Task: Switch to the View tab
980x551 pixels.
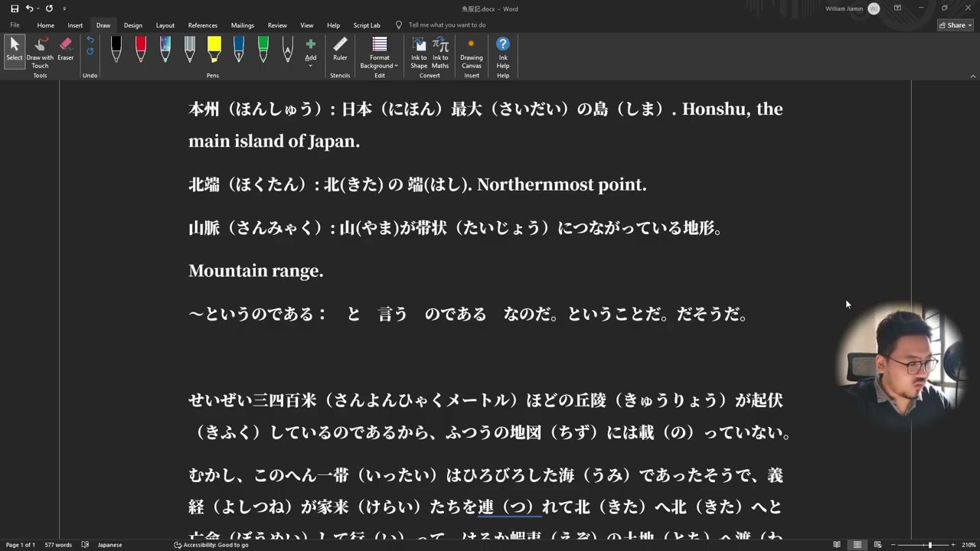Action: coord(307,25)
